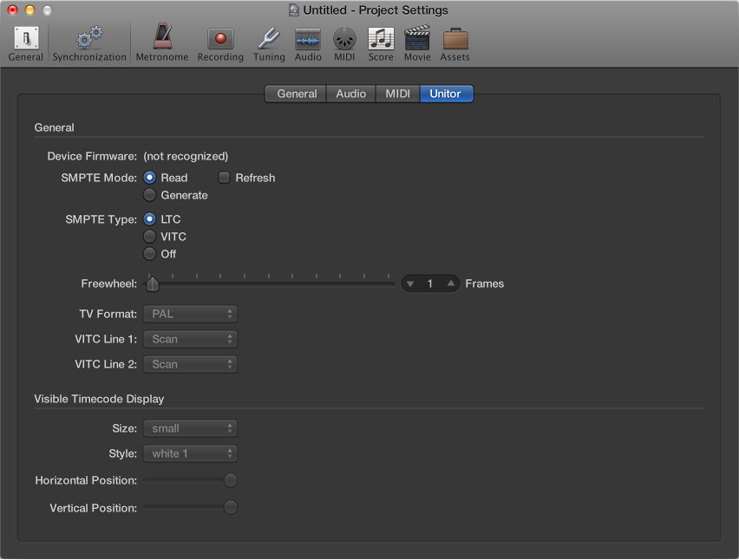Open the Tuning fork settings icon
Image resolution: width=739 pixels, height=560 pixels.
(269, 38)
